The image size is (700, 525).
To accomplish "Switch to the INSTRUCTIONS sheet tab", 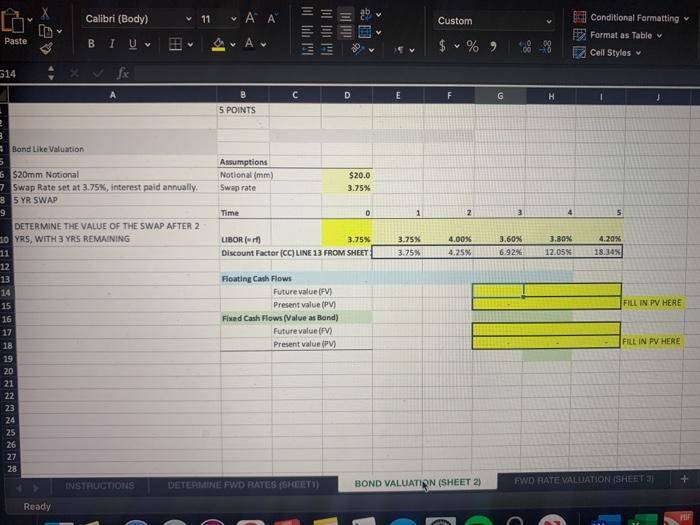I will pos(100,486).
